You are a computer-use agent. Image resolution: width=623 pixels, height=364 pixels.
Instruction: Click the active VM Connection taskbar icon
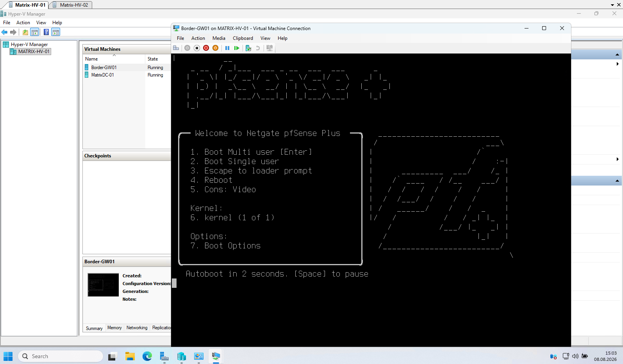[216, 356]
